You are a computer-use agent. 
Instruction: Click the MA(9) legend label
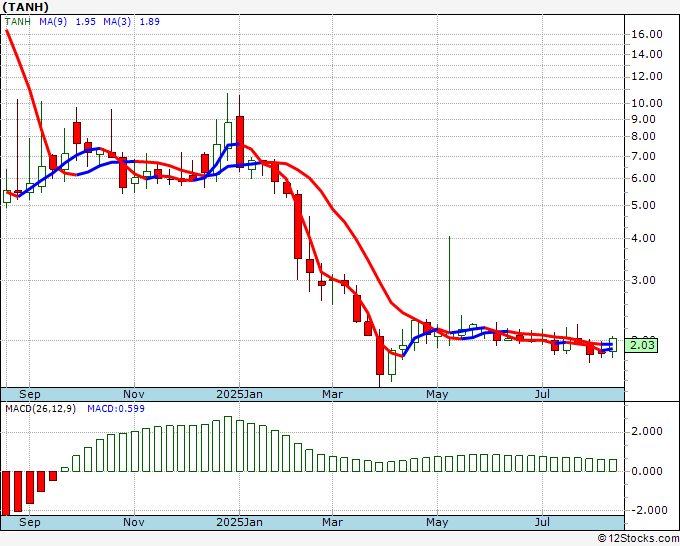pyautogui.click(x=53, y=22)
